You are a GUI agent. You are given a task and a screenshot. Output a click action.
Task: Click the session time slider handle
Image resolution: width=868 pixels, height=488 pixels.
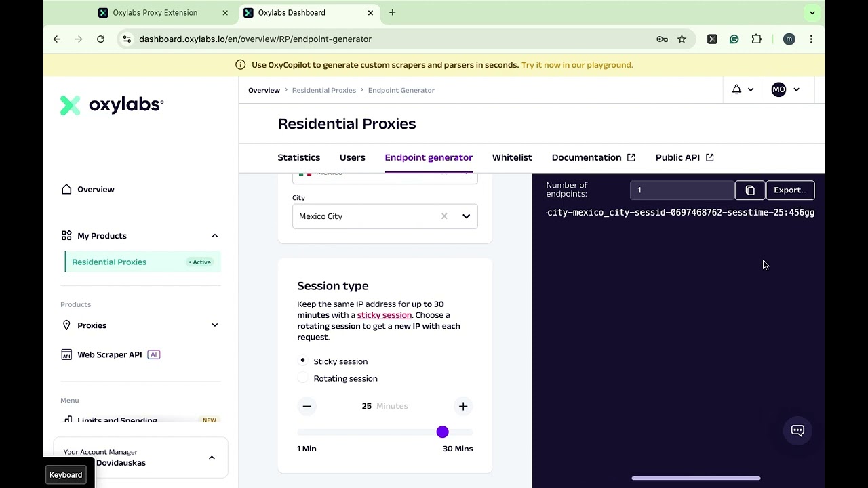coord(442,432)
